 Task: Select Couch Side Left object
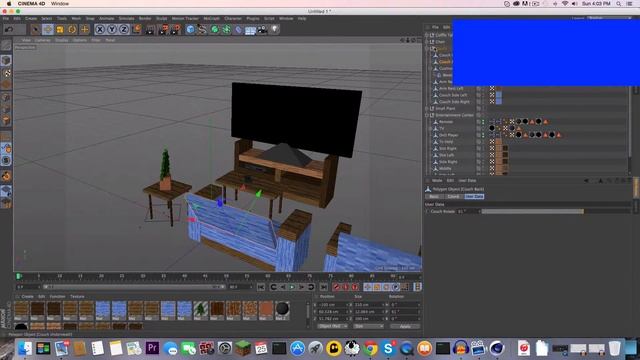click(453, 95)
